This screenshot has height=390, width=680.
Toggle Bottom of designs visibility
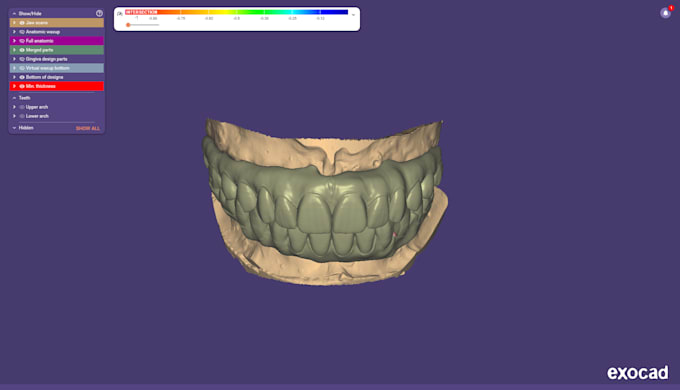pyautogui.click(x=22, y=77)
